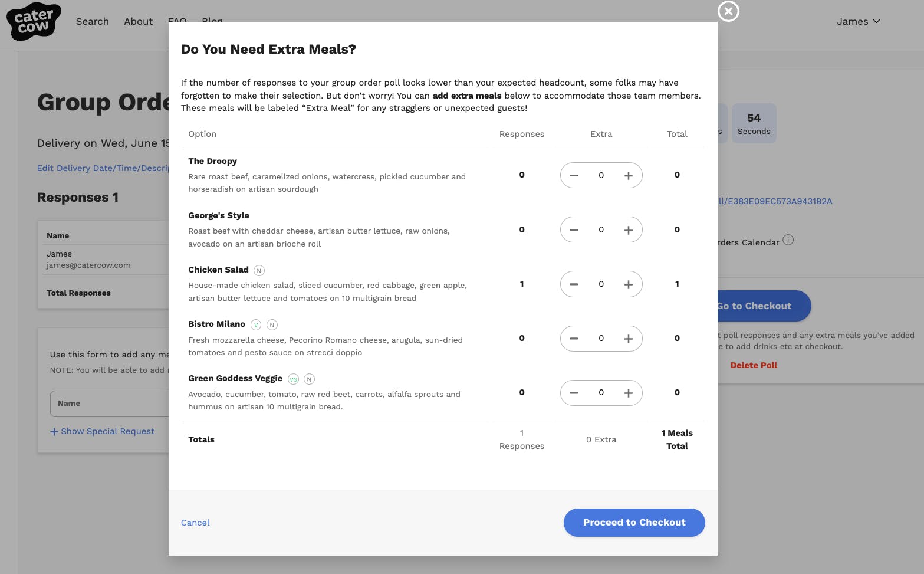Add one extra Chicken Salad
The height and width of the screenshot is (574, 924).
point(628,284)
